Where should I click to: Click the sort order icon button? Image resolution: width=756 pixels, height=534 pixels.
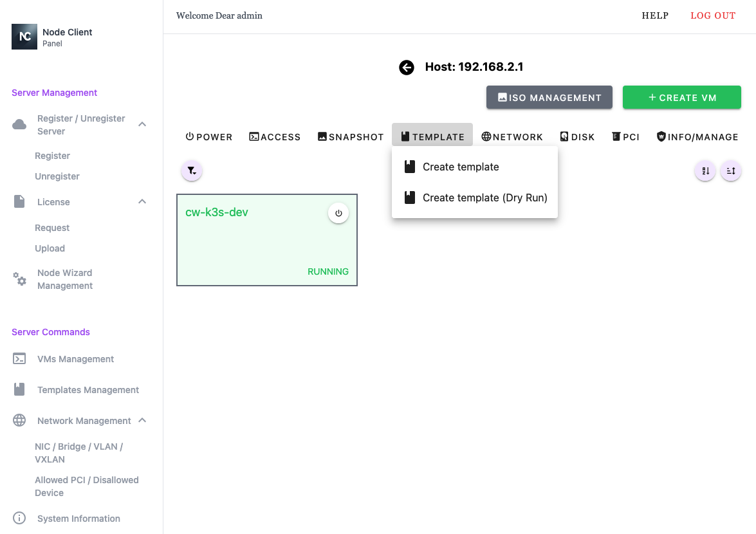click(x=731, y=170)
